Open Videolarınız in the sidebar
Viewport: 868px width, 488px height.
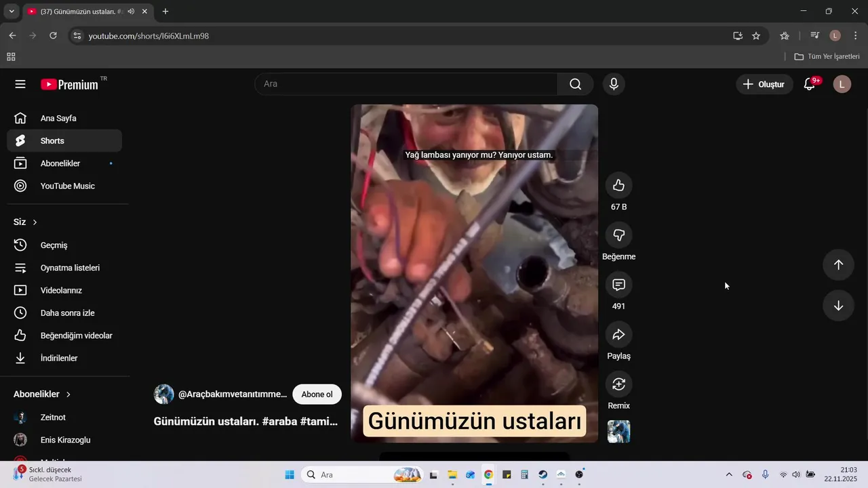click(x=64, y=290)
